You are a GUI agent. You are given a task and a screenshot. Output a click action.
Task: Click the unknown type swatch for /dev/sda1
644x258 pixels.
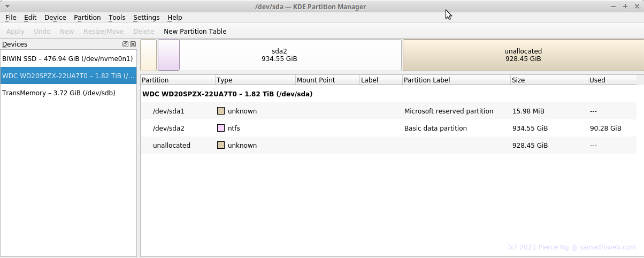[x=220, y=111]
